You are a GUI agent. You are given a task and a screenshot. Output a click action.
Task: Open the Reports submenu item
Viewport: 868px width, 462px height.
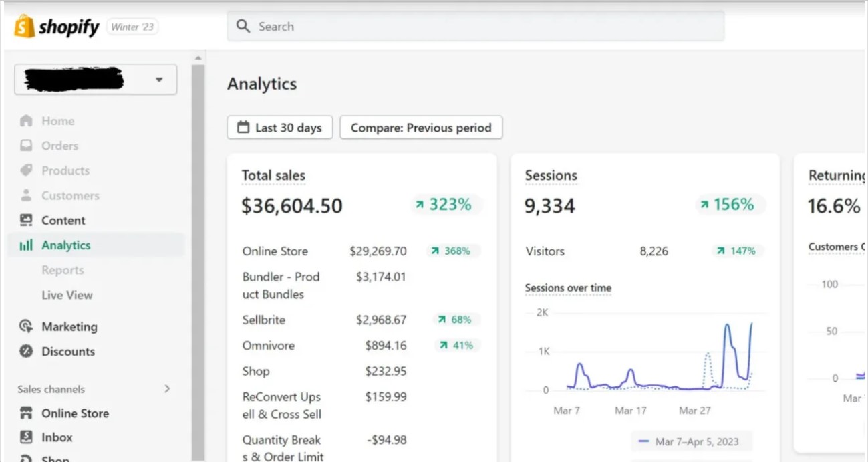point(63,270)
